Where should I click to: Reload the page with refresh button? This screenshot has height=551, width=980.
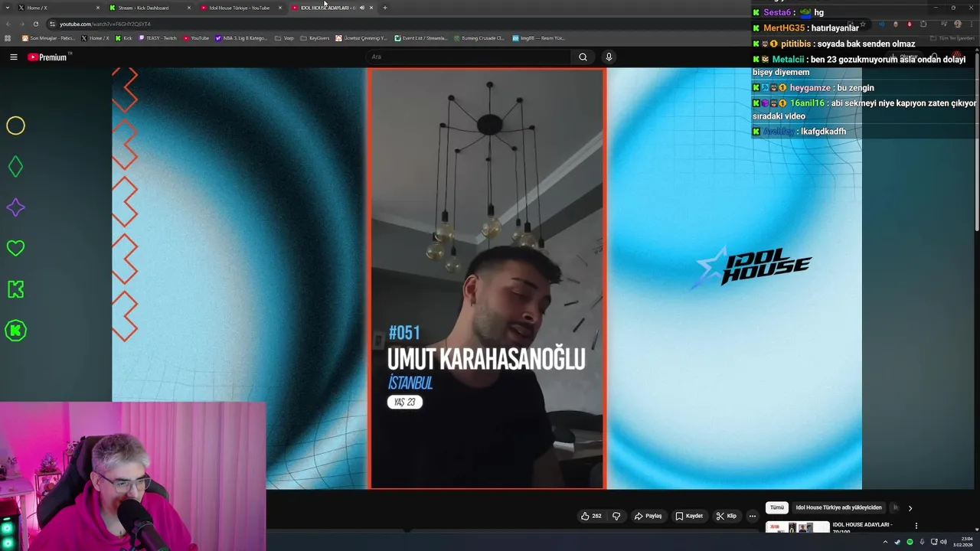[x=35, y=24]
